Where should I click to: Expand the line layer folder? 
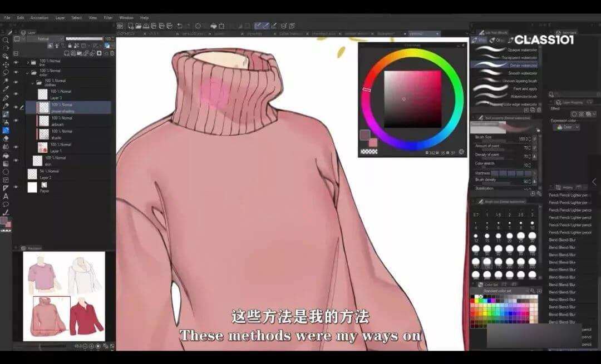point(28,62)
